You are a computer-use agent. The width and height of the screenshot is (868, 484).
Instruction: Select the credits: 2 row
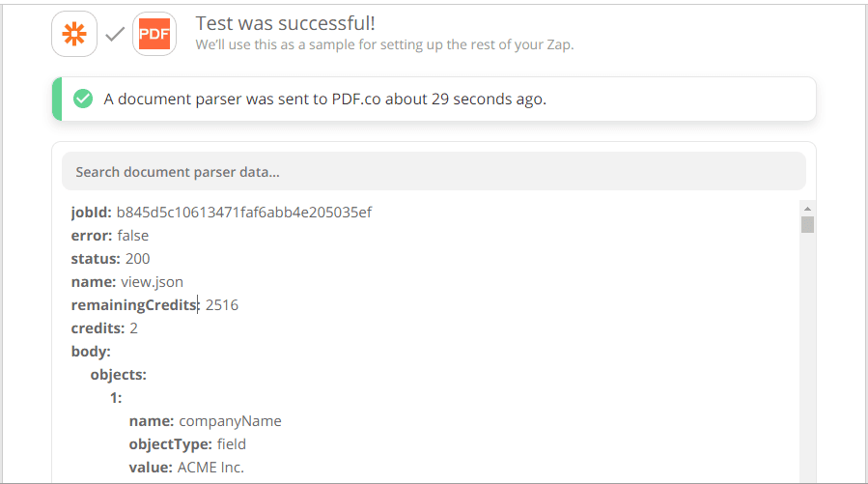tap(104, 328)
